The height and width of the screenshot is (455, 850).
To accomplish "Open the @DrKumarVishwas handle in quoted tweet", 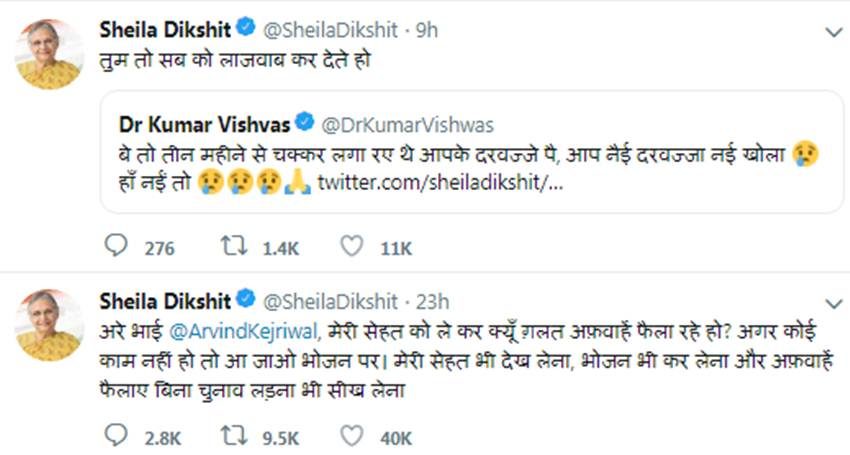I will click(x=406, y=124).
